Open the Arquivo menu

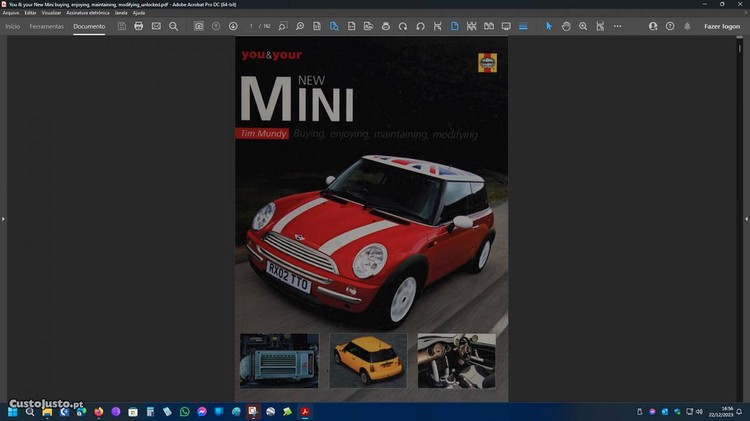[11, 12]
